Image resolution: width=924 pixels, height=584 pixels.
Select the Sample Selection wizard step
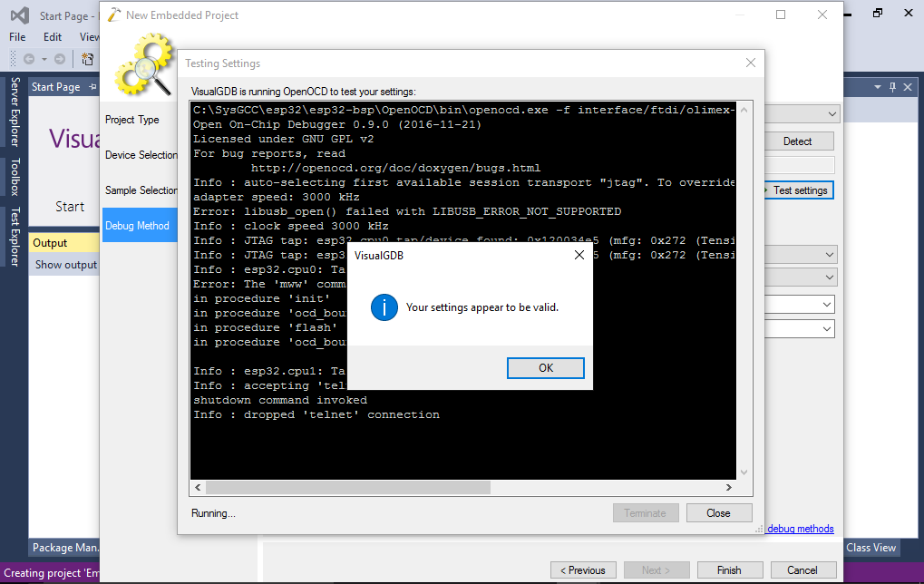(x=141, y=190)
